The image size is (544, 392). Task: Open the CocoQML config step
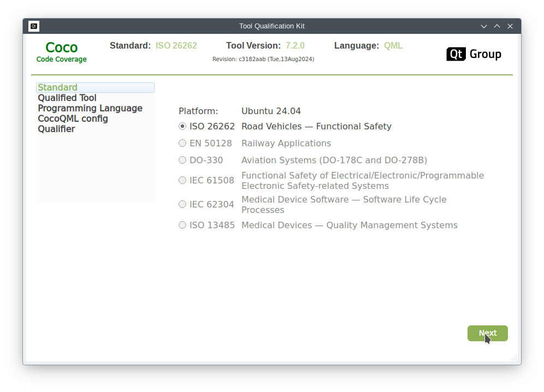[73, 118]
